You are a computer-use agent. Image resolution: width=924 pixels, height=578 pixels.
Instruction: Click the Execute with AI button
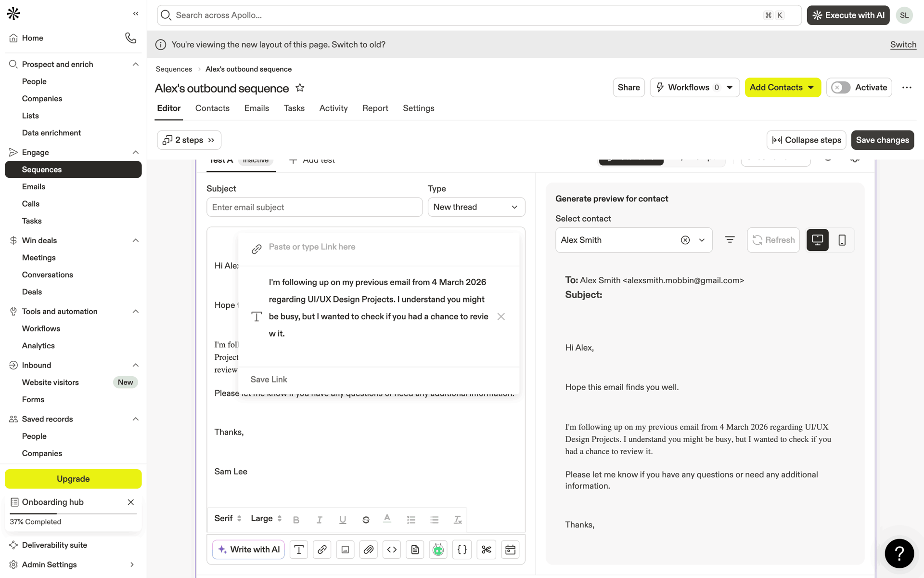point(848,15)
